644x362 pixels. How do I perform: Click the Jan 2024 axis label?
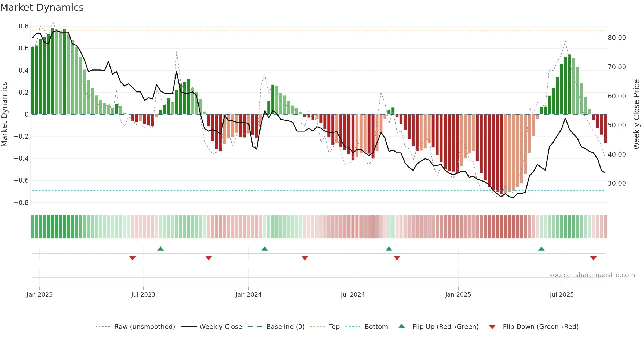click(249, 294)
